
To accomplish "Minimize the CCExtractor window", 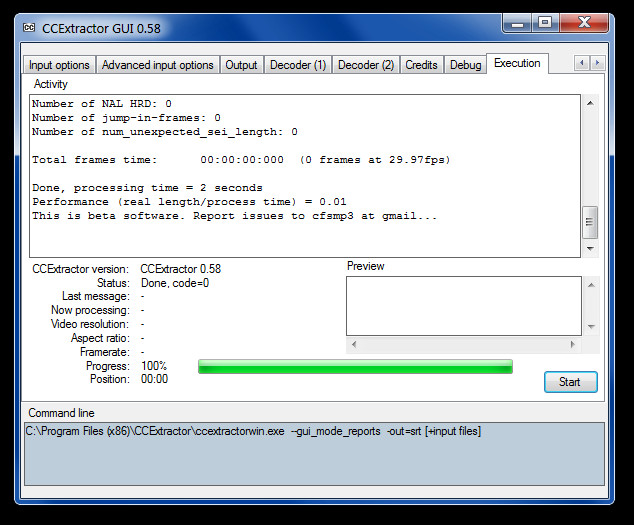I will (x=517, y=23).
